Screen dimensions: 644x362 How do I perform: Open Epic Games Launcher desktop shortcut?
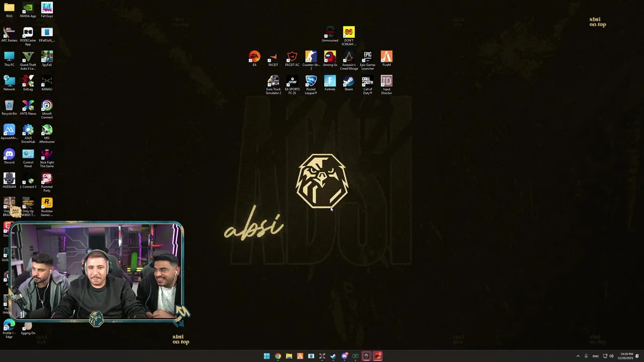coord(368,60)
